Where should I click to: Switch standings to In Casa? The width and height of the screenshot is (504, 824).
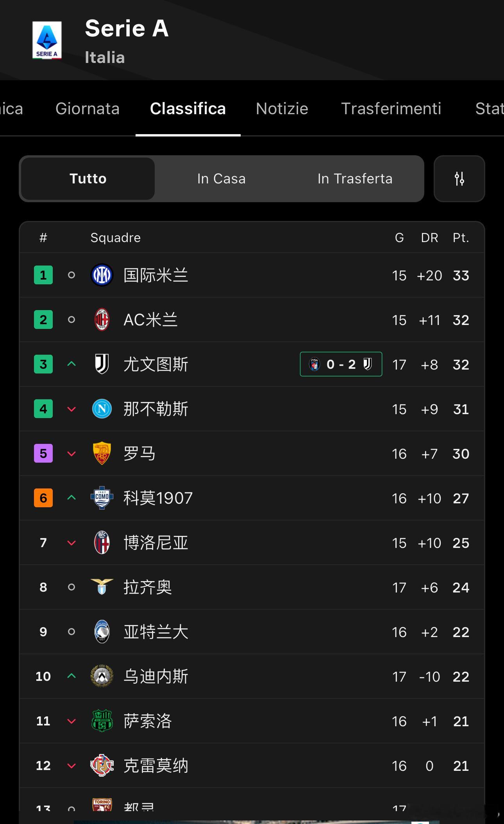coord(221,179)
